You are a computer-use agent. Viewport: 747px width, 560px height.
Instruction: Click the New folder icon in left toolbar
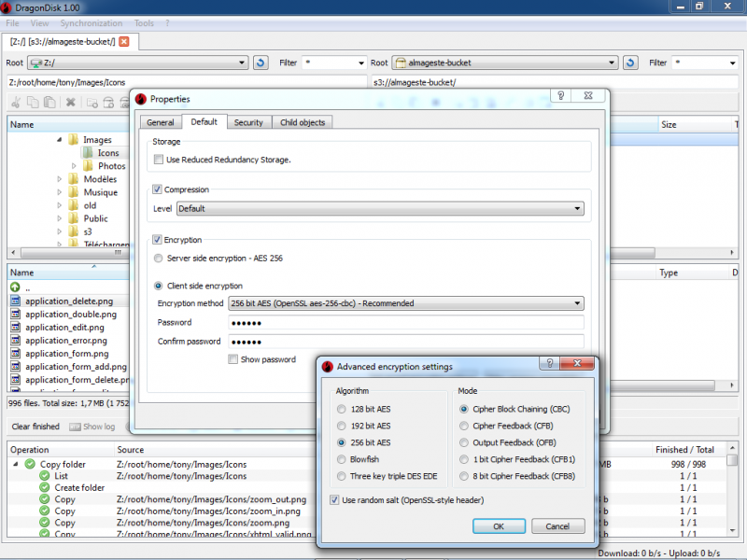coord(92,103)
